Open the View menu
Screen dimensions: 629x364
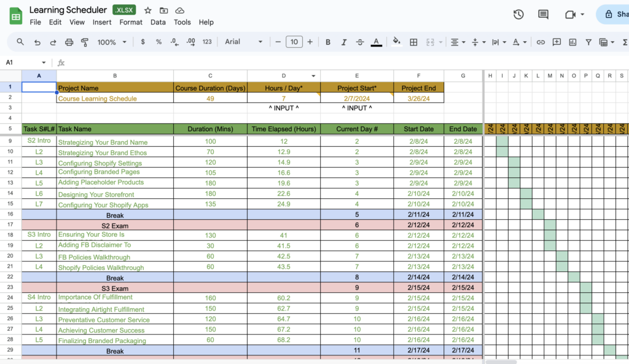(x=77, y=22)
